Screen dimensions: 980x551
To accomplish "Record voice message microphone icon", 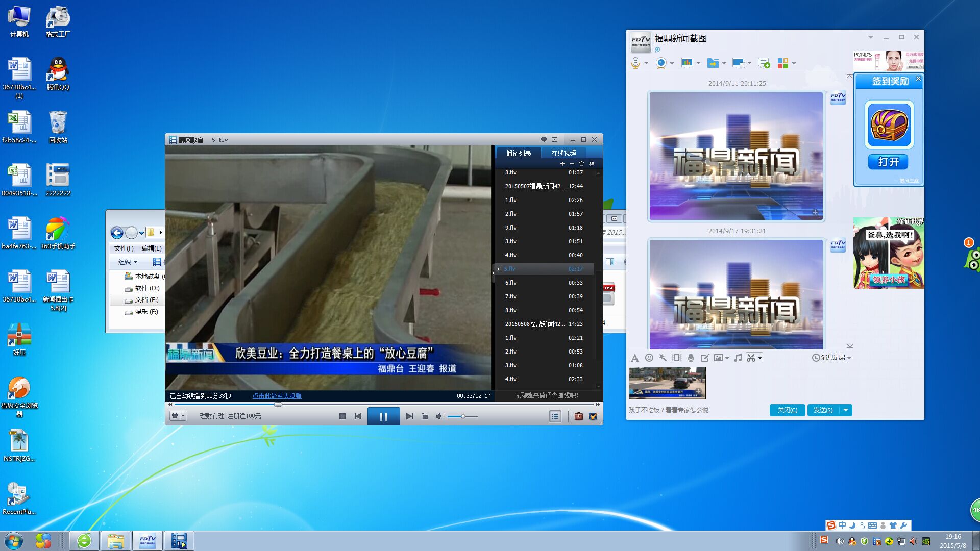I will 691,358.
